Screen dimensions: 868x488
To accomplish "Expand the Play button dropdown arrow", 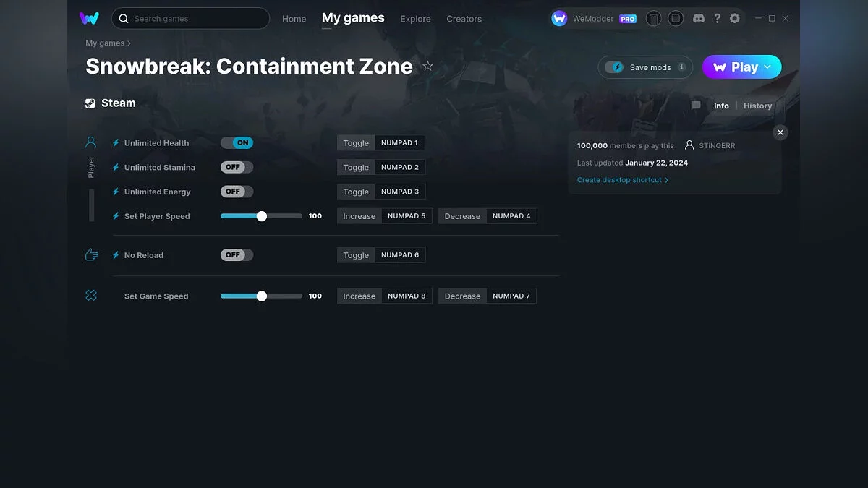I will [x=767, y=67].
